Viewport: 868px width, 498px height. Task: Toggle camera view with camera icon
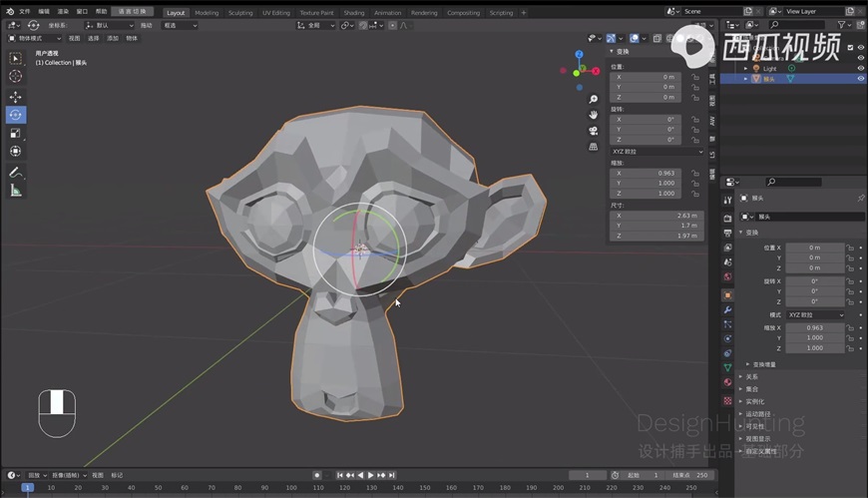click(594, 131)
